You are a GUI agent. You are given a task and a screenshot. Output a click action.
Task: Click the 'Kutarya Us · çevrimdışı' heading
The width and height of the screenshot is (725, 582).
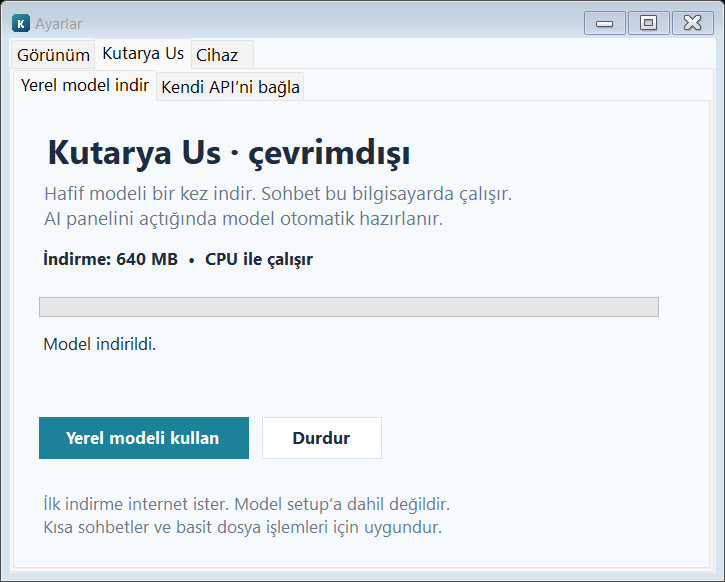228,153
